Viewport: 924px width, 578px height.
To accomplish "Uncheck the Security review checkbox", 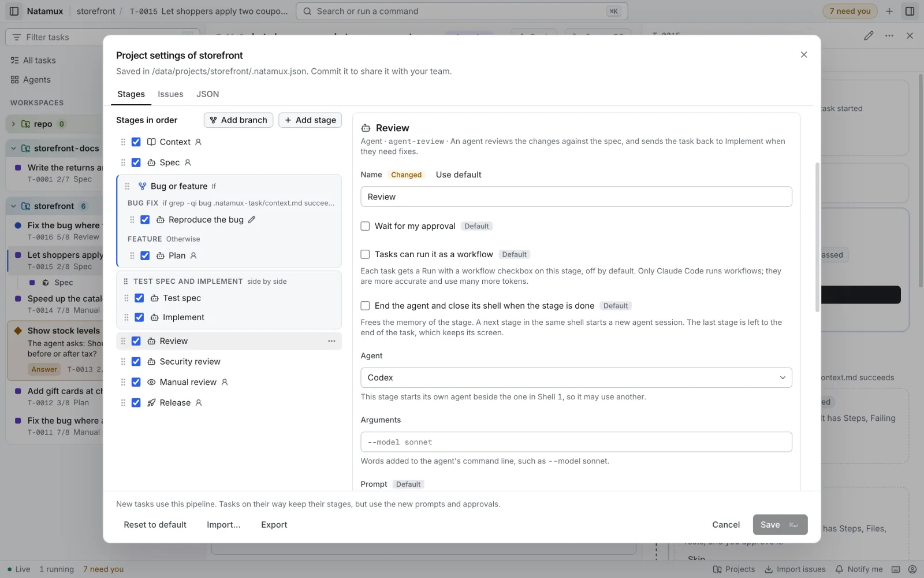I will 136,362.
